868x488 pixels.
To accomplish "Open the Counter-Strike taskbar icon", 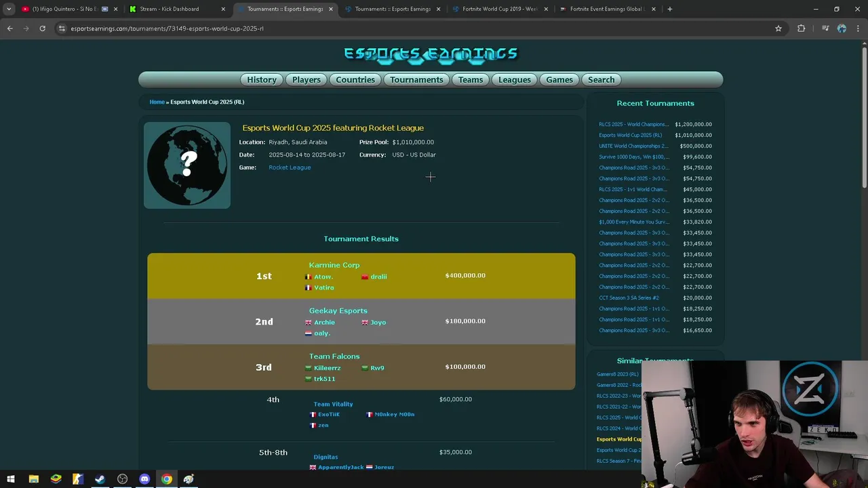I will pos(78,479).
